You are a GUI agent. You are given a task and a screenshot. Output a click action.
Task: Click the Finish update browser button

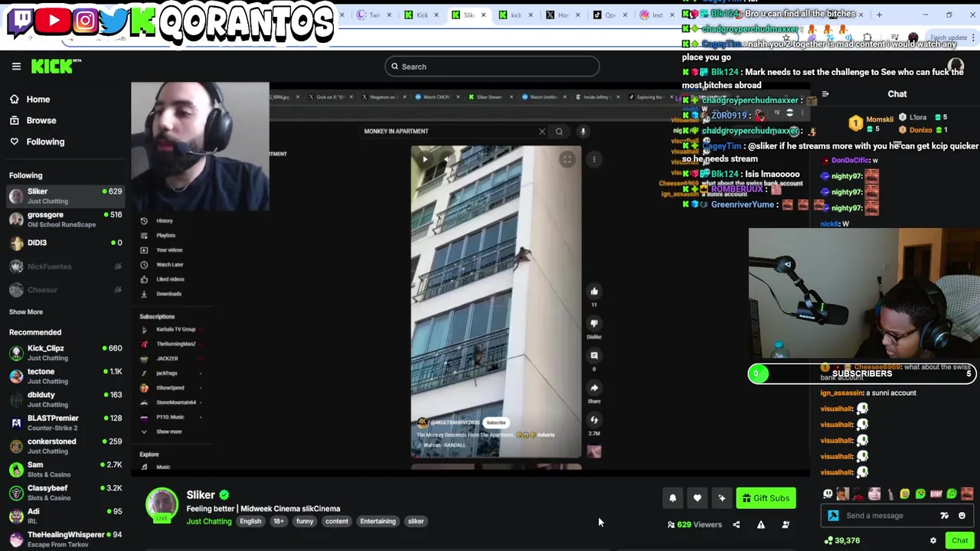coord(949,37)
